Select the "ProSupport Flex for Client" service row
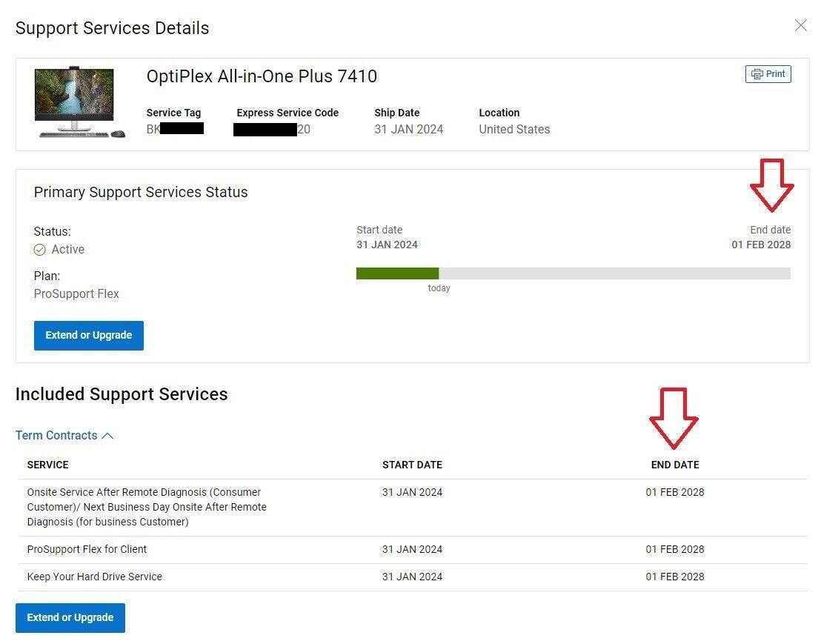821x644 pixels. [x=413, y=550]
